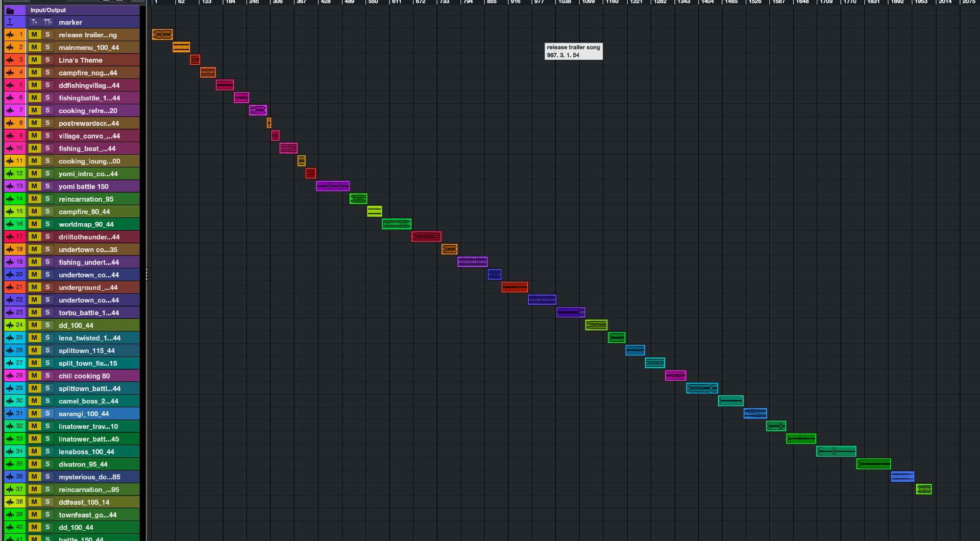Solo the yomi battle 150 track
Image resolution: width=980 pixels, height=541 pixels.
48,186
